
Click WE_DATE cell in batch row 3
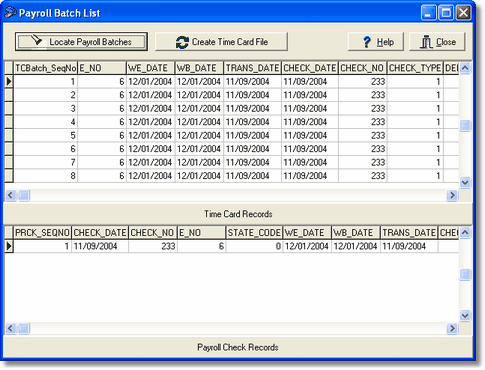point(151,108)
